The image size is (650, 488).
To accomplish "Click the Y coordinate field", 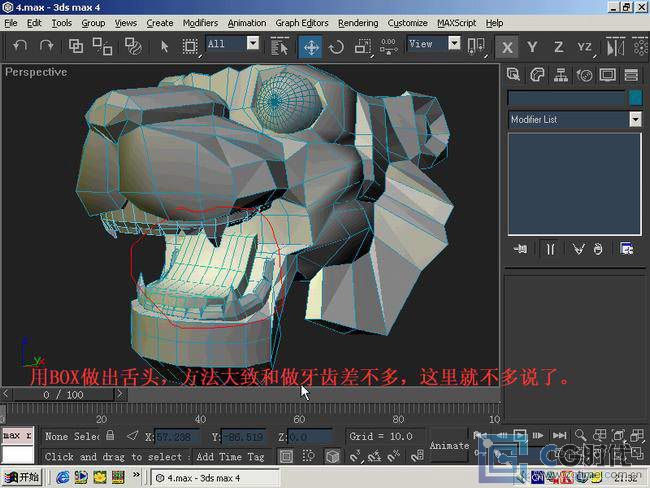I will (x=243, y=437).
